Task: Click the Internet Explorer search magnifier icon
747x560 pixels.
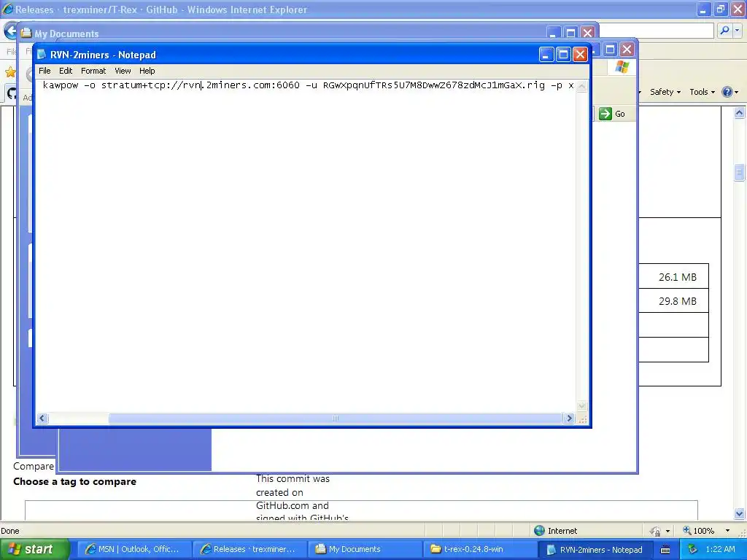Action: pos(724,31)
